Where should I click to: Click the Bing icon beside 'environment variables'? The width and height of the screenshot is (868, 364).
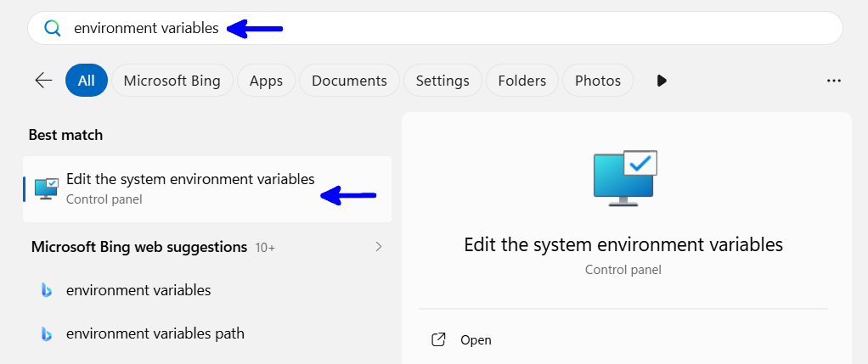point(47,290)
